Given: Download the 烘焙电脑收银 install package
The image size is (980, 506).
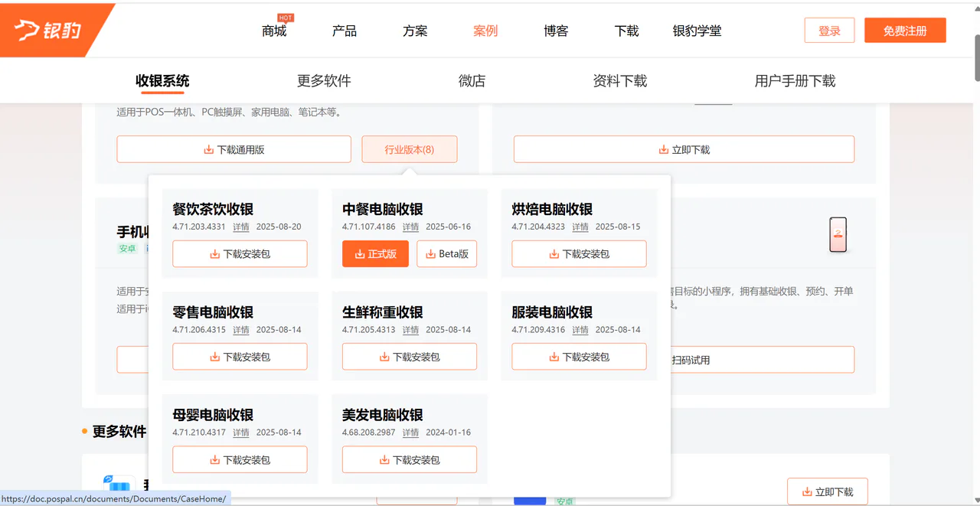Looking at the screenshot, I should click(579, 253).
